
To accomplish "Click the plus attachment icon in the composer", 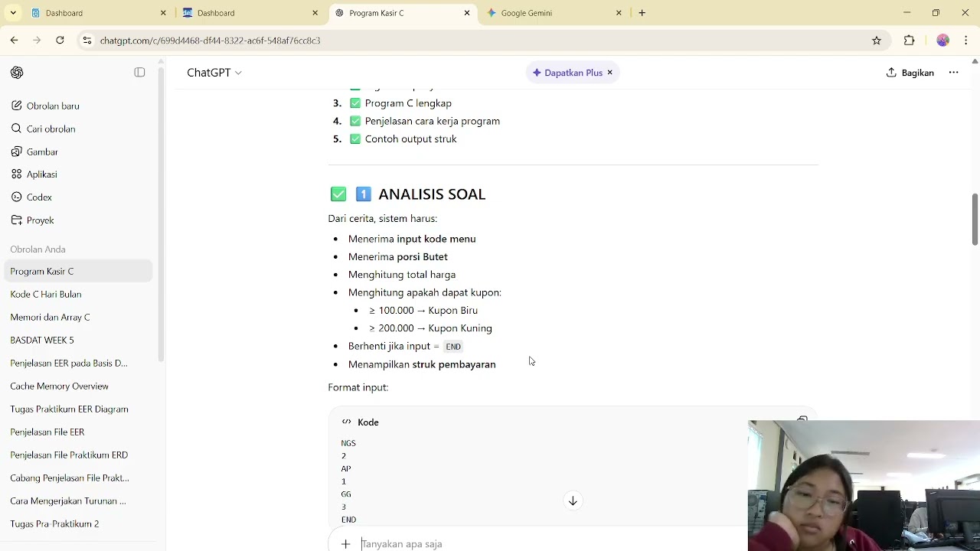I will click(345, 544).
